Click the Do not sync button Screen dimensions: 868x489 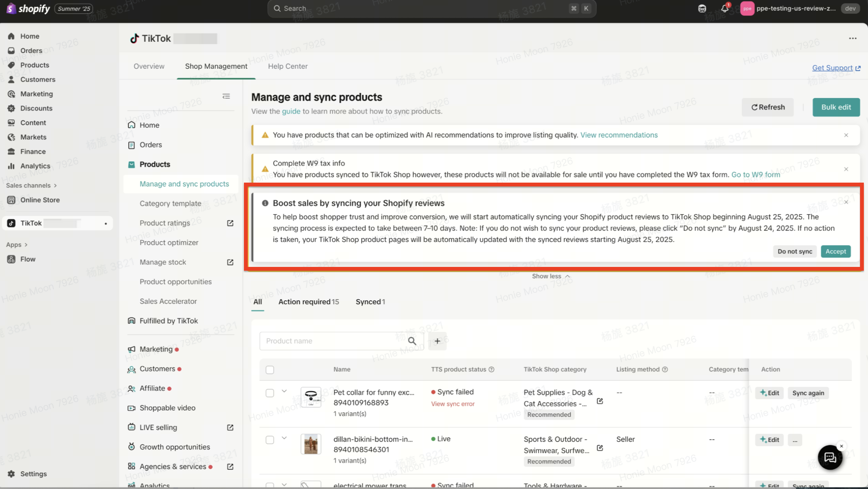coord(795,251)
